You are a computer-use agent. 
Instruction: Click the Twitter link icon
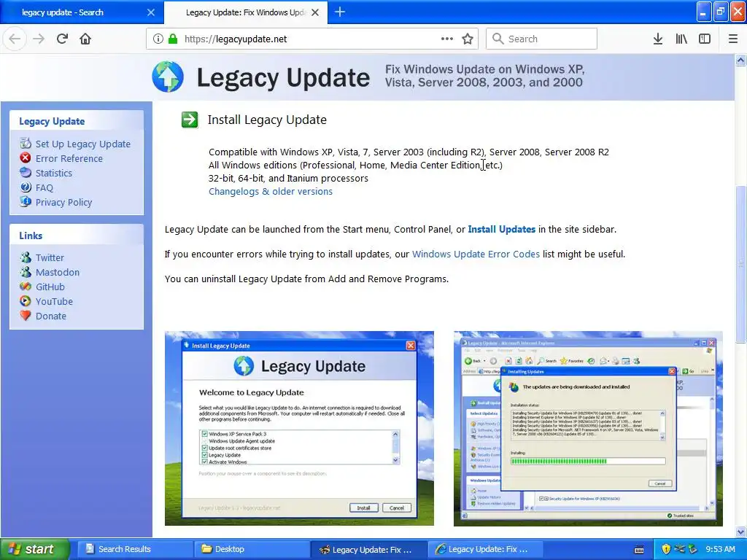[26, 257]
